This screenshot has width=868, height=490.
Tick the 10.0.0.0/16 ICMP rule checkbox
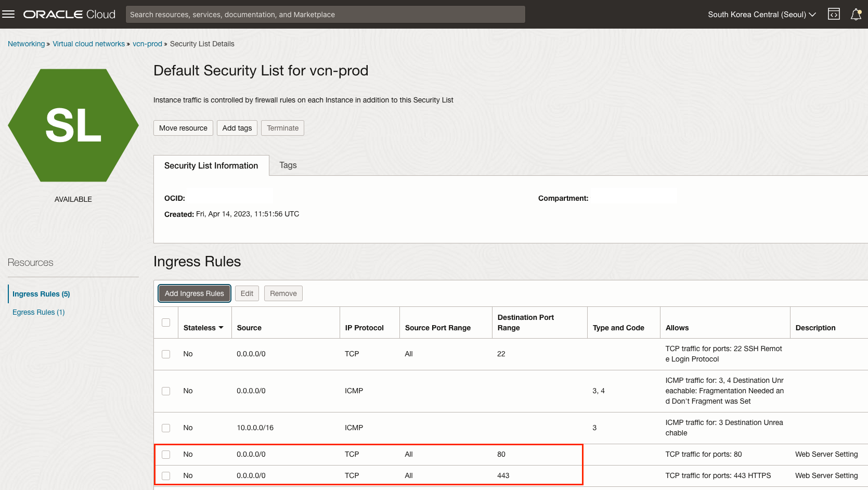pos(166,428)
